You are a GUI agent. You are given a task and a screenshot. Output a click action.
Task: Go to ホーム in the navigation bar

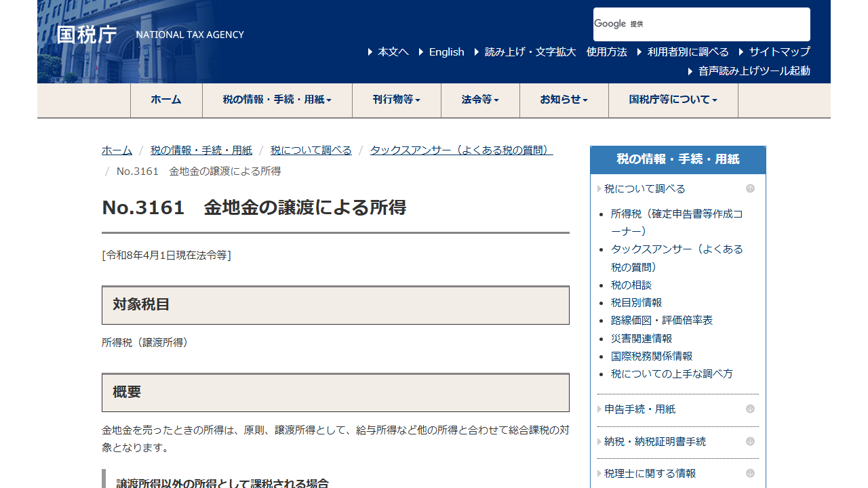pyautogui.click(x=166, y=100)
